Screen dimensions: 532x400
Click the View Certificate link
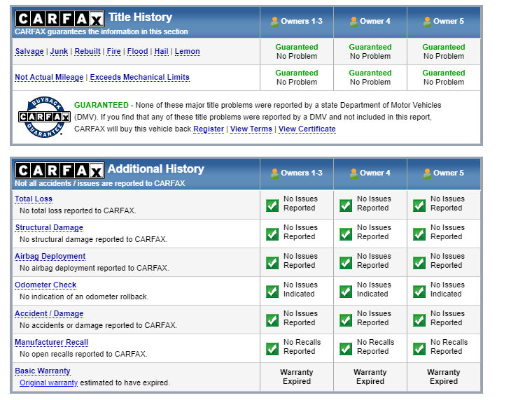coord(307,129)
